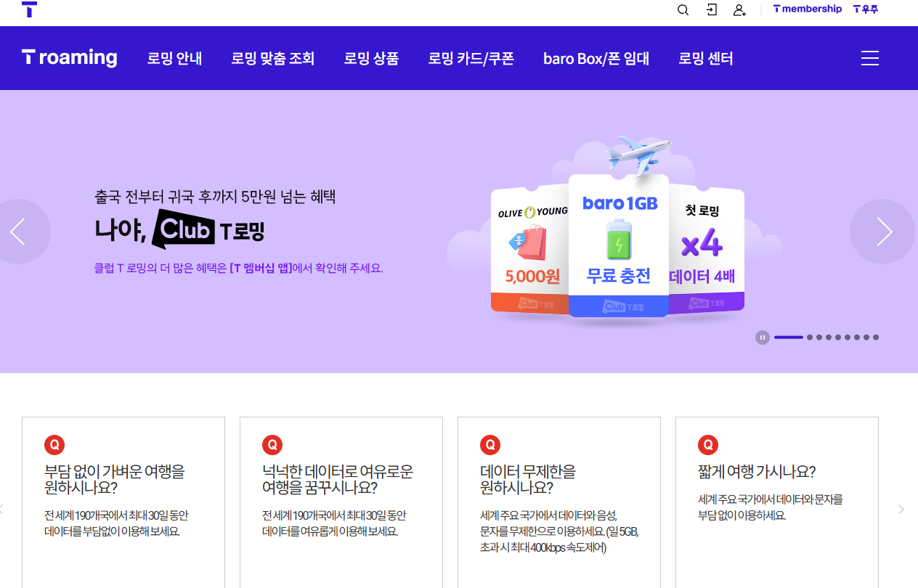Open the hamburger menu

tap(869, 58)
